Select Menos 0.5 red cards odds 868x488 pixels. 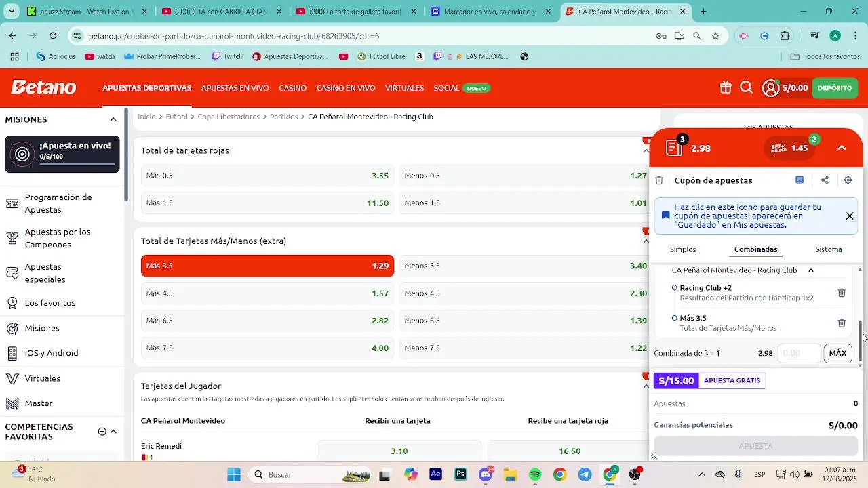pos(526,176)
